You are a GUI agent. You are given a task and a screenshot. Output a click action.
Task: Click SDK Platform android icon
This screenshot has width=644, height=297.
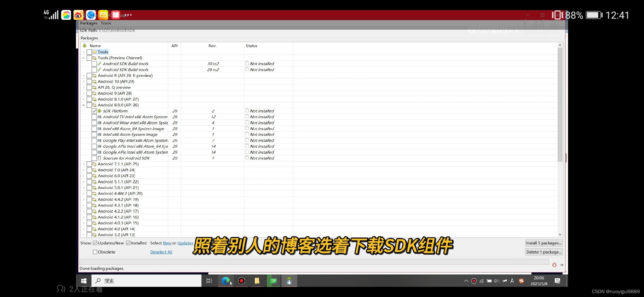click(x=100, y=111)
